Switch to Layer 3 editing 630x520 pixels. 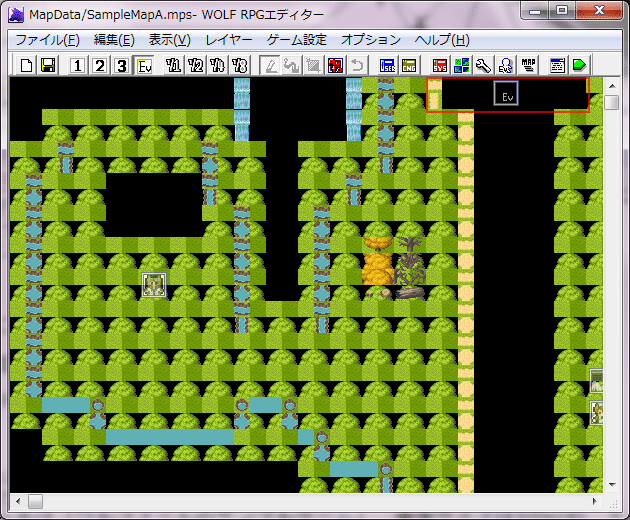click(121, 65)
